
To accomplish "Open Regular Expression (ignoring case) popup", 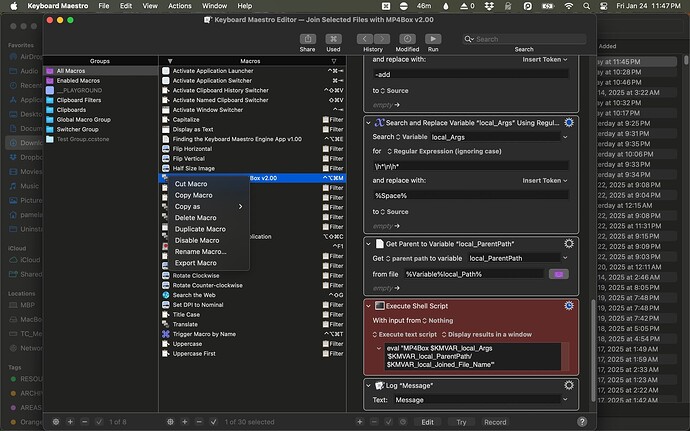I will pyautogui.click(x=444, y=151).
